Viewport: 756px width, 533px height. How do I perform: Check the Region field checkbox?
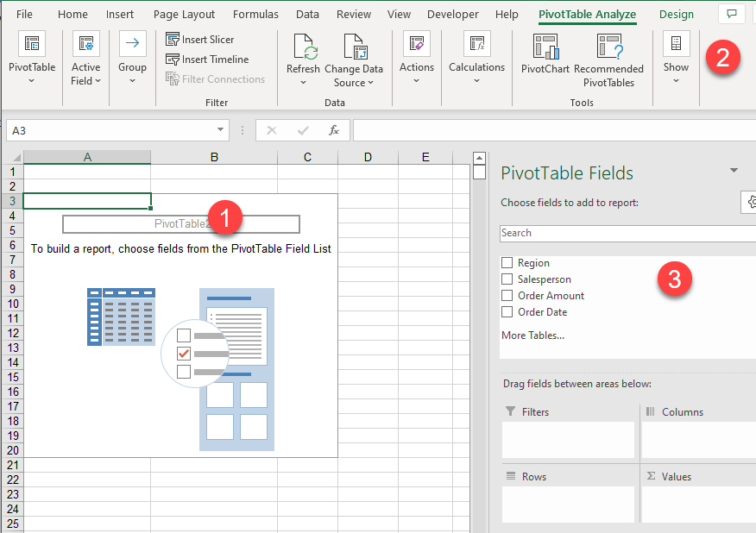tap(506, 262)
